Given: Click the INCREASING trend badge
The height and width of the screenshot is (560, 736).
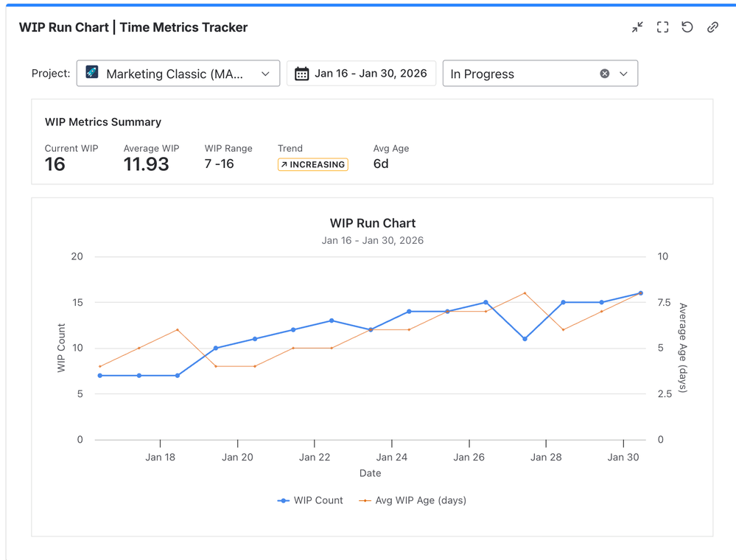Looking at the screenshot, I should (312, 164).
